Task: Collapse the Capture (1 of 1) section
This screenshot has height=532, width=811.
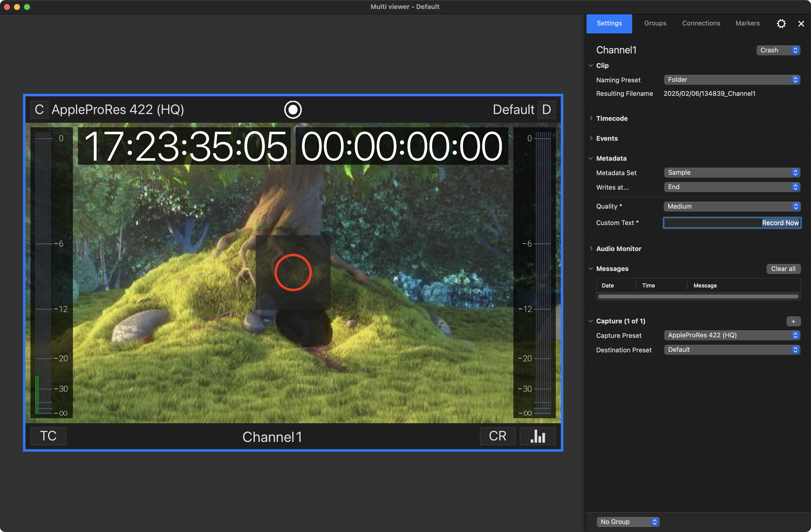Action: coord(591,321)
